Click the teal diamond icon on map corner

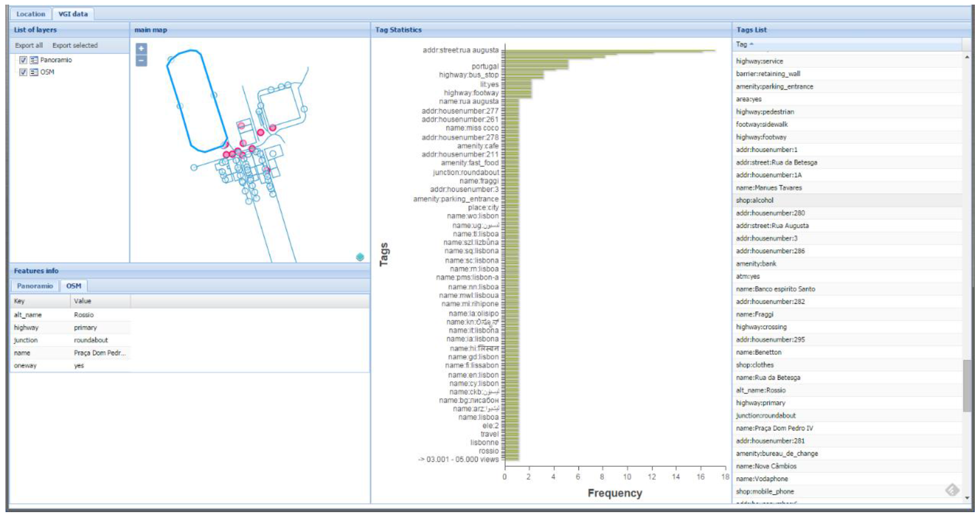pos(360,257)
